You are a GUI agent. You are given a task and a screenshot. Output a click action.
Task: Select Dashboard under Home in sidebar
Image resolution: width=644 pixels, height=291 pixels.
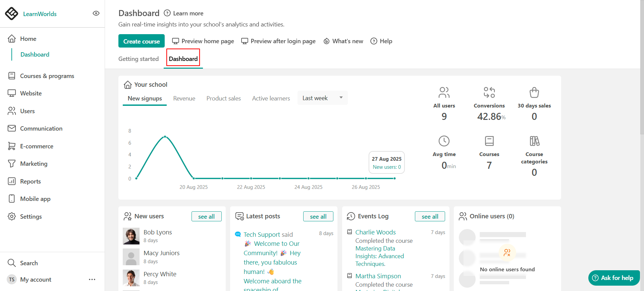pyautogui.click(x=35, y=55)
